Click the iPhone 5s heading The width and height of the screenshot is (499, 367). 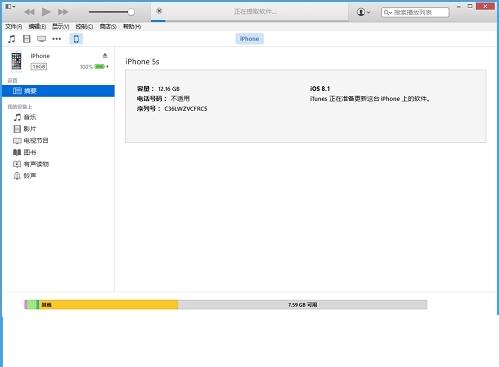point(142,62)
